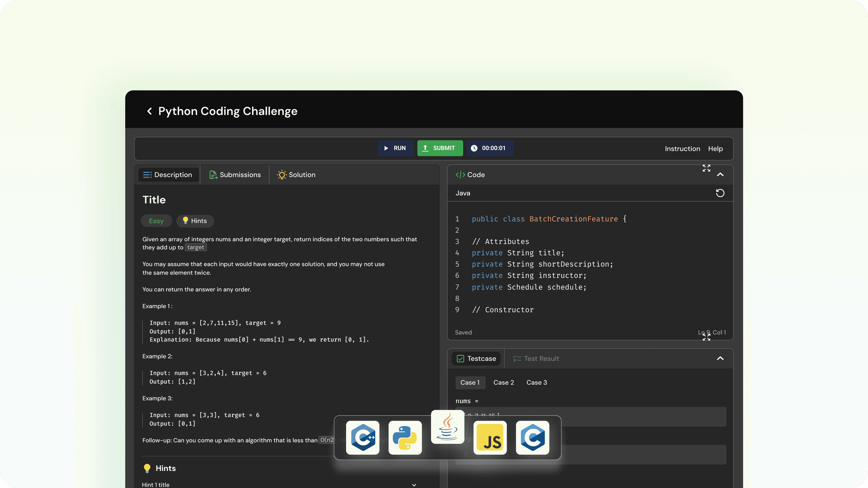
Task: Choose the C language icon
Action: point(532,437)
